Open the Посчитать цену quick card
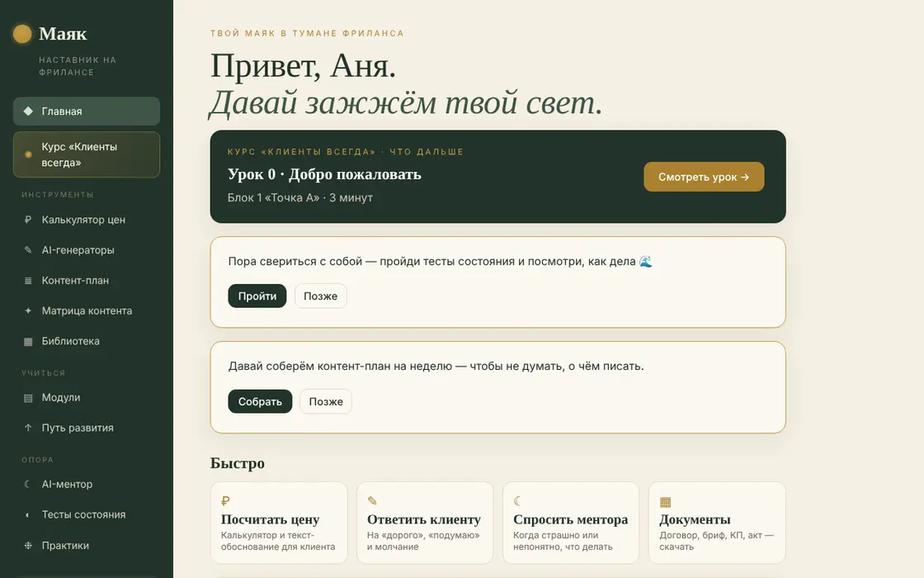The height and width of the screenshot is (578, 924). (x=279, y=523)
